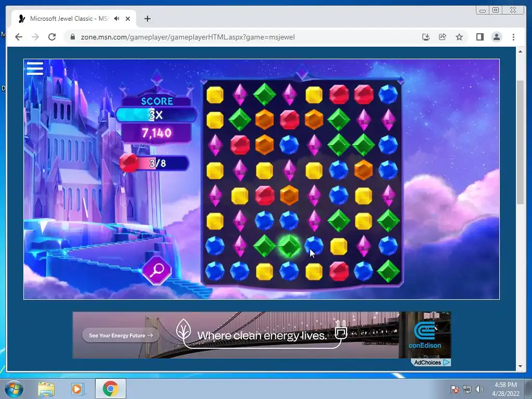
Task: Select the red gem in the third row
Action: point(240,145)
